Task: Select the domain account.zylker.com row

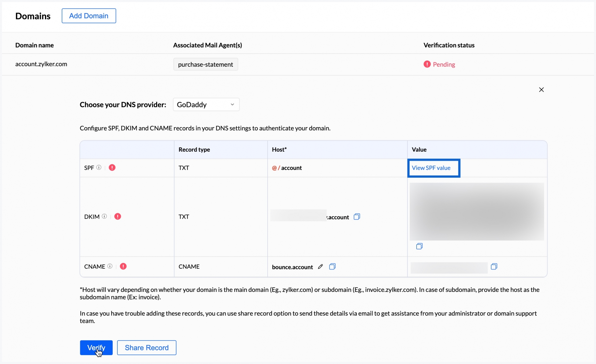Action: (x=41, y=64)
